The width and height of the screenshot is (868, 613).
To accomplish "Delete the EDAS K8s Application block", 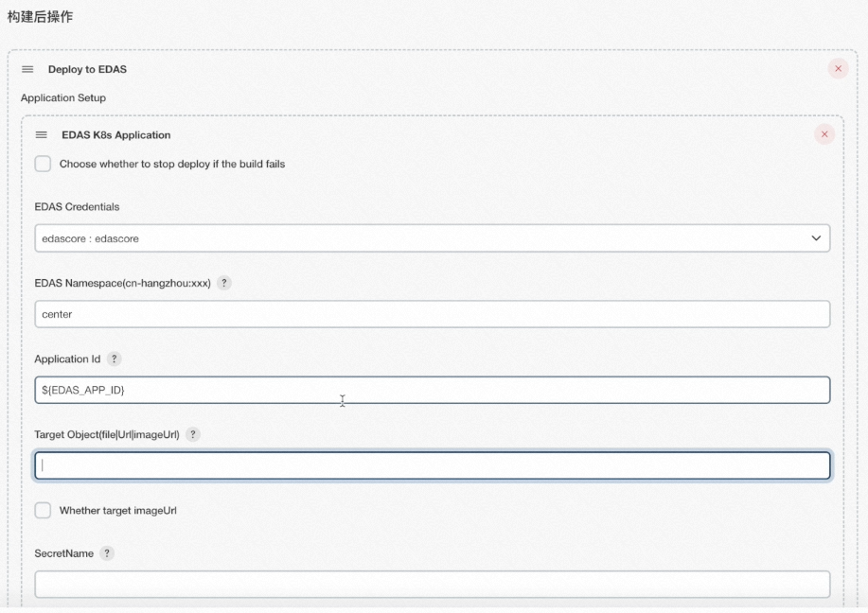I will tap(824, 134).
